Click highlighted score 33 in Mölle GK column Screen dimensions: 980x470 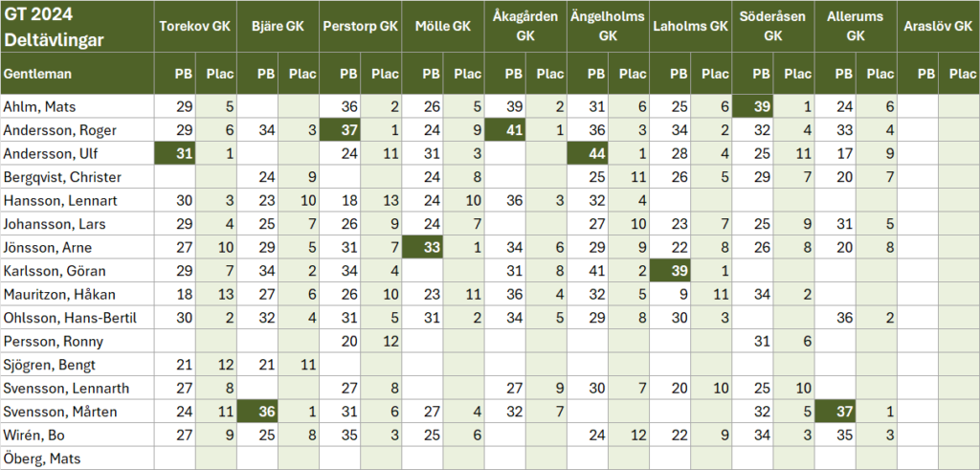pos(432,248)
